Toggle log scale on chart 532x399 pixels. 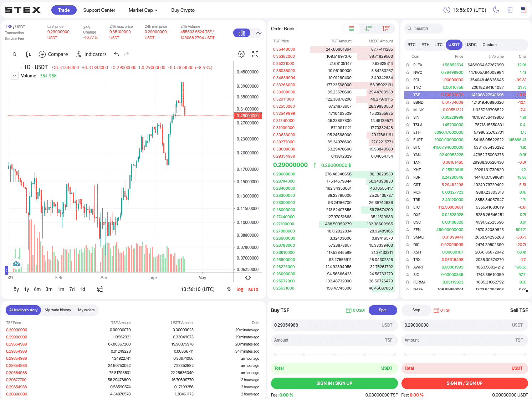click(240, 289)
